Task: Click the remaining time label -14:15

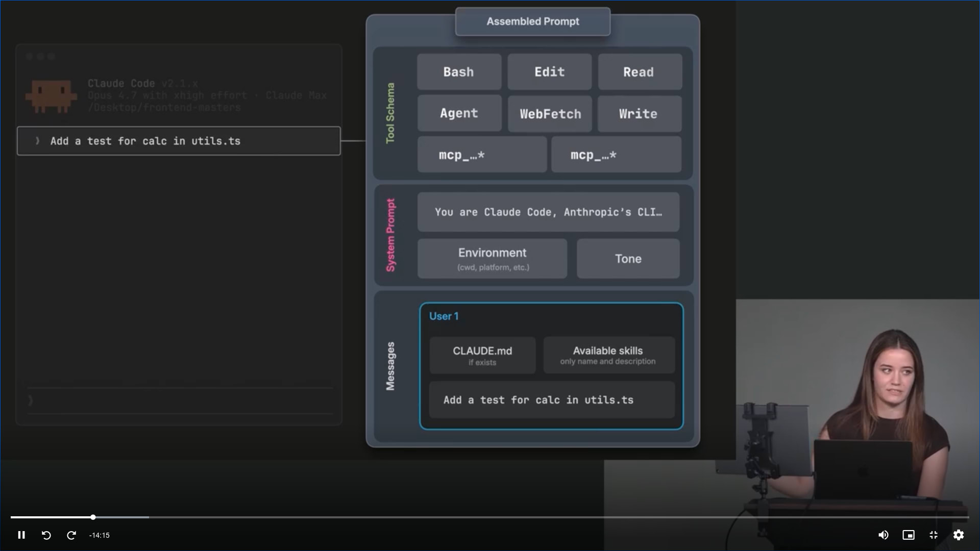Action: pos(100,535)
